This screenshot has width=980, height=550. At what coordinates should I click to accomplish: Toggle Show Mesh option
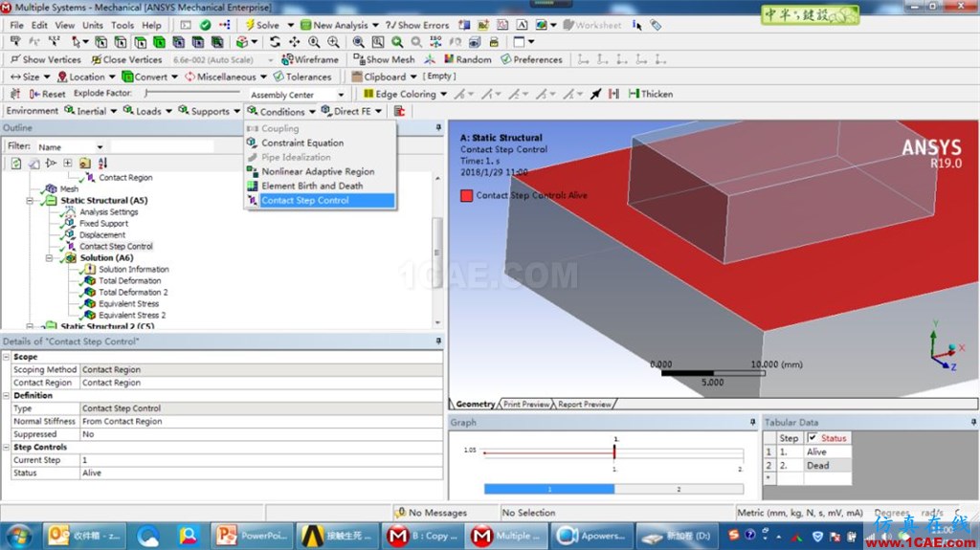click(x=384, y=59)
